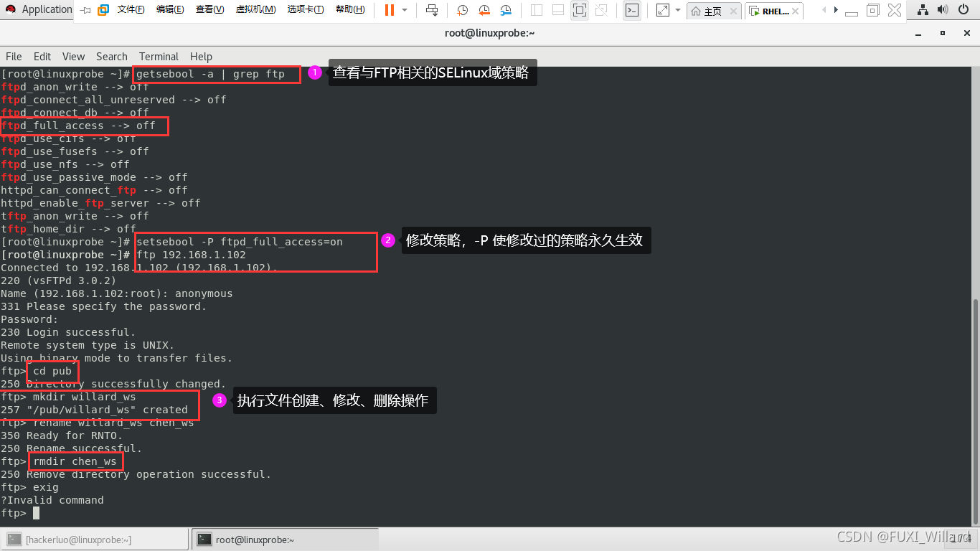980x551 pixels.
Task: Open the snapshot manager
Action: tap(506, 10)
